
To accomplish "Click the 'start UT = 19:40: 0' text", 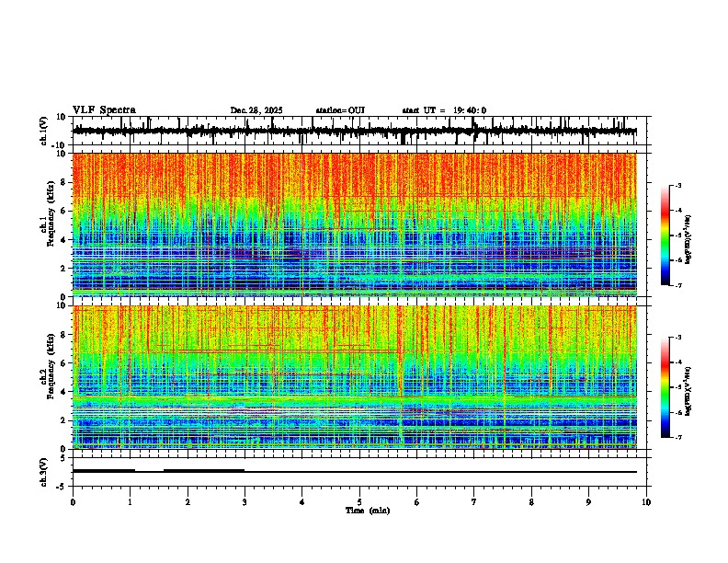I will (444, 110).
